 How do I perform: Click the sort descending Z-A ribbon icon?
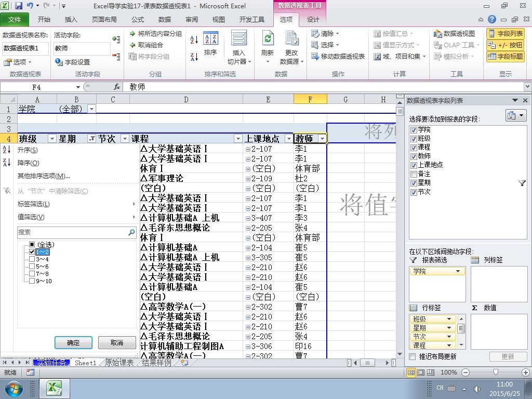point(194,56)
